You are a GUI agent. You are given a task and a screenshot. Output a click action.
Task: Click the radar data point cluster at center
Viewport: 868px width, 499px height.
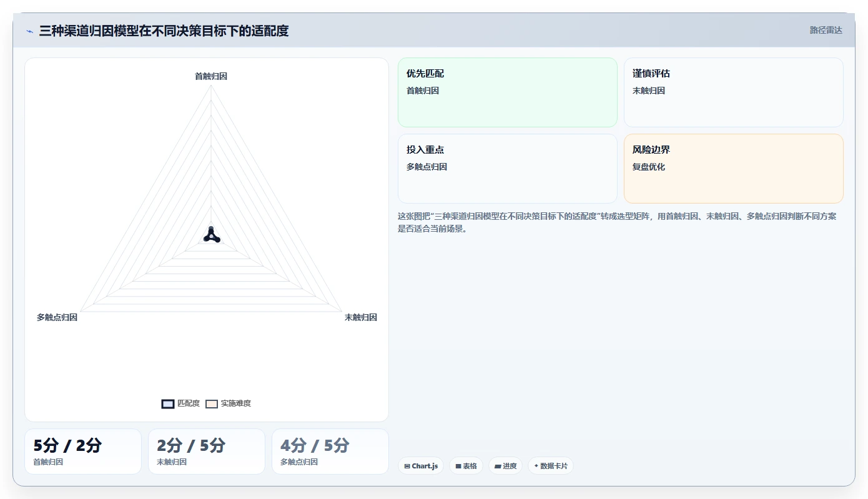tap(212, 235)
